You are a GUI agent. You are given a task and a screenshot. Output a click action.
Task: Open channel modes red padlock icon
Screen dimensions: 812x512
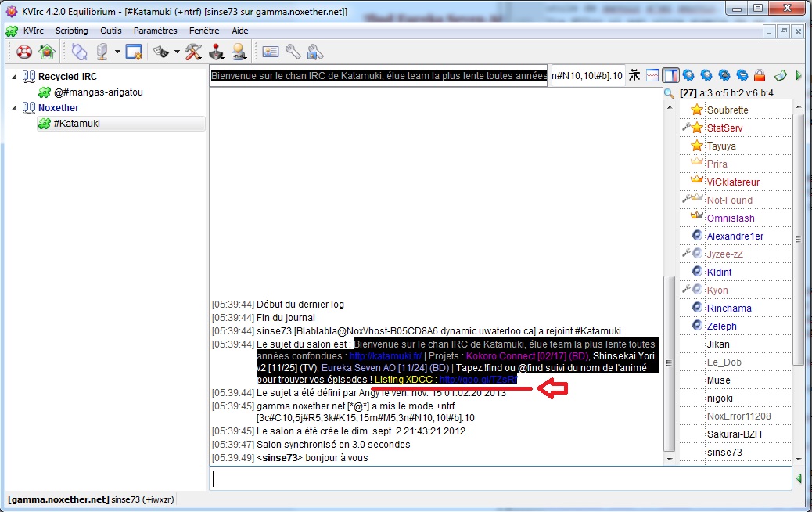[x=760, y=76]
